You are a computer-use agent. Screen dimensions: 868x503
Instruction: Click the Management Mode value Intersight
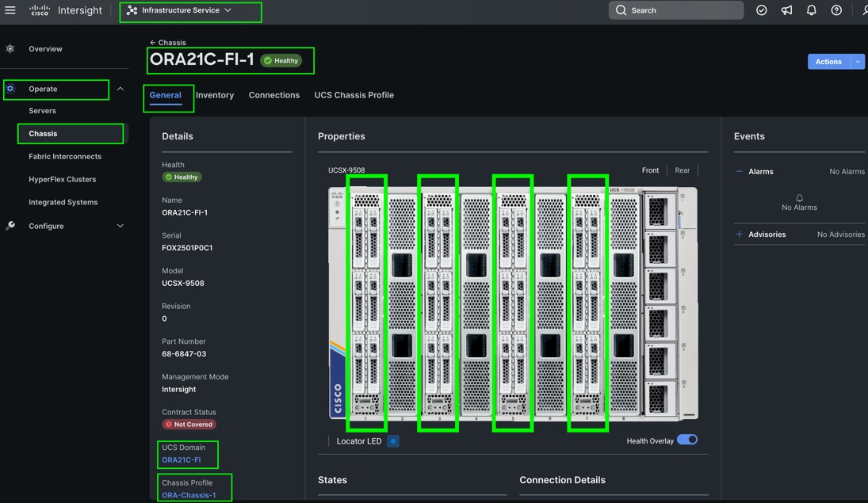(x=179, y=390)
